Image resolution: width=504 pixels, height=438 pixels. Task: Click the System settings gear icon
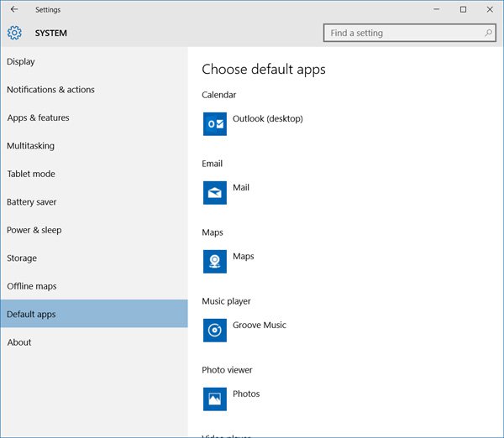(x=14, y=34)
